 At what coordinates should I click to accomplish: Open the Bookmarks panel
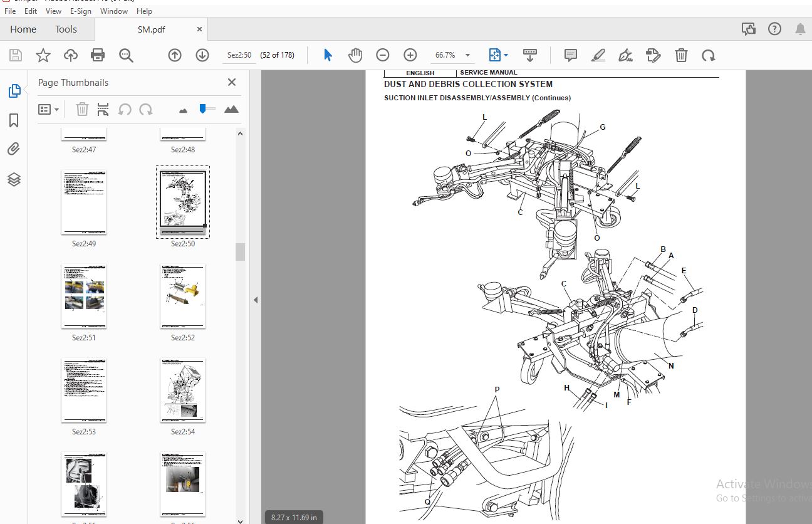coord(14,120)
